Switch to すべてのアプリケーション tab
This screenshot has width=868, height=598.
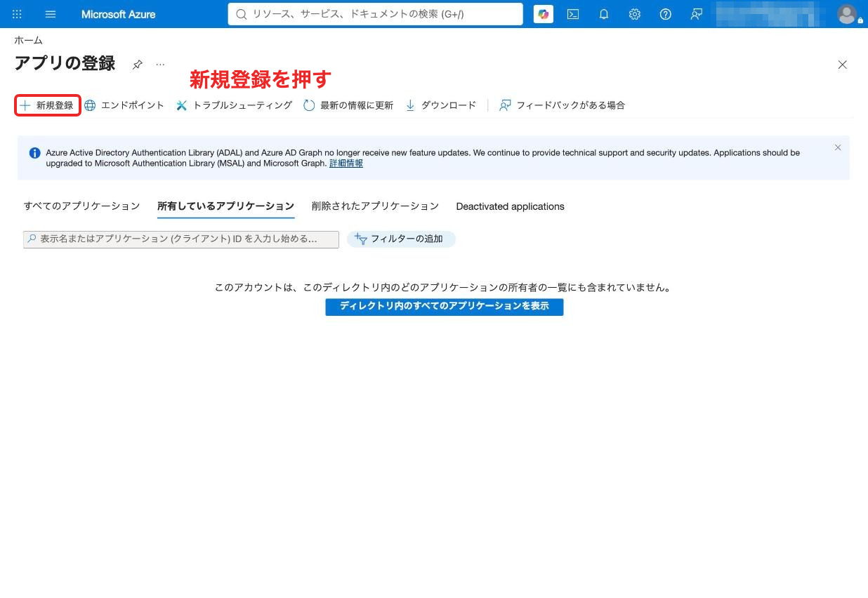(82, 206)
